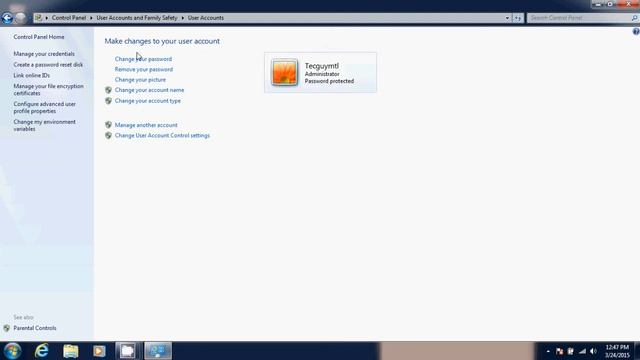Open Manage your credentials
This screenshot has width=640, height=360.
pos(44,54)
